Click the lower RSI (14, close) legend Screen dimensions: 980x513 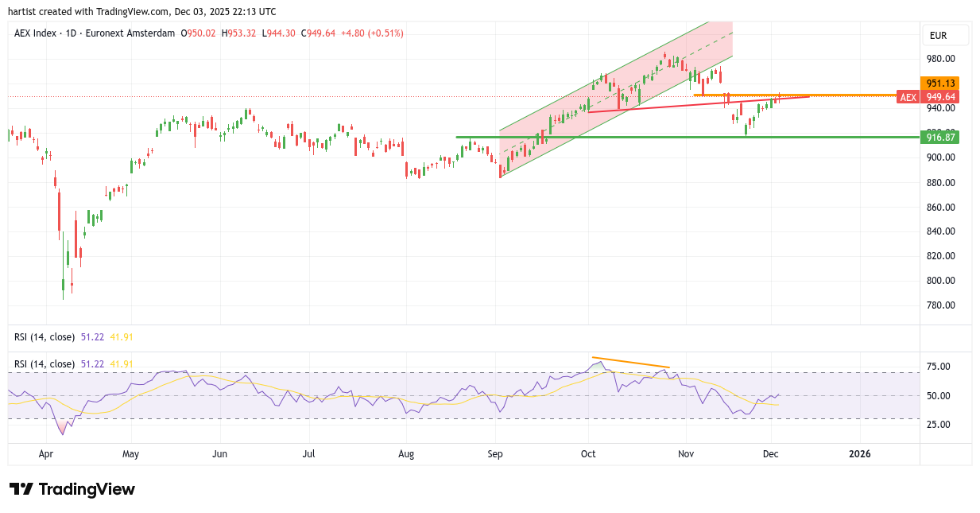click(x=44, y=364)
